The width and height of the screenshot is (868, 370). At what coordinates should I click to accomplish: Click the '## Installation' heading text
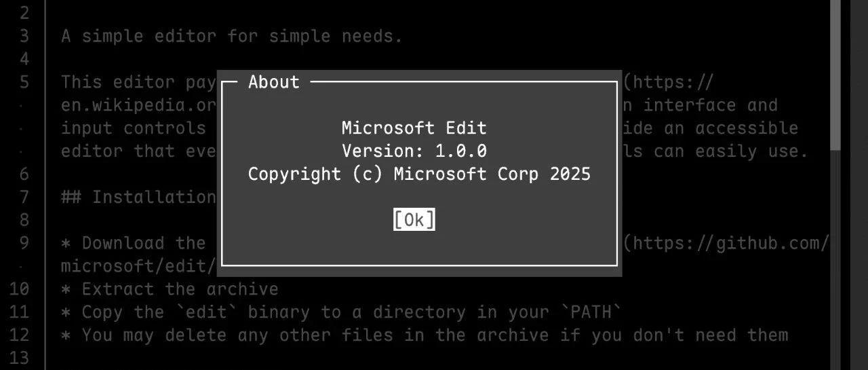click(138, 197)
